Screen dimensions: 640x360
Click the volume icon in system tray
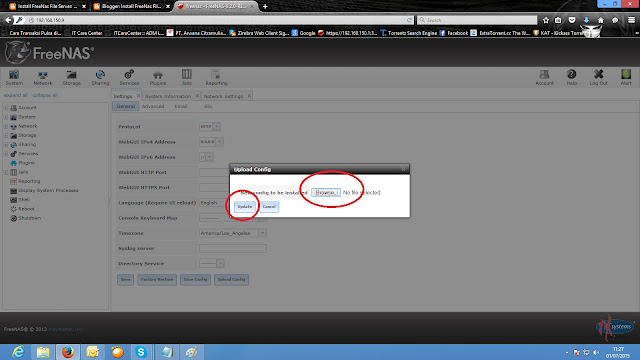596,352
